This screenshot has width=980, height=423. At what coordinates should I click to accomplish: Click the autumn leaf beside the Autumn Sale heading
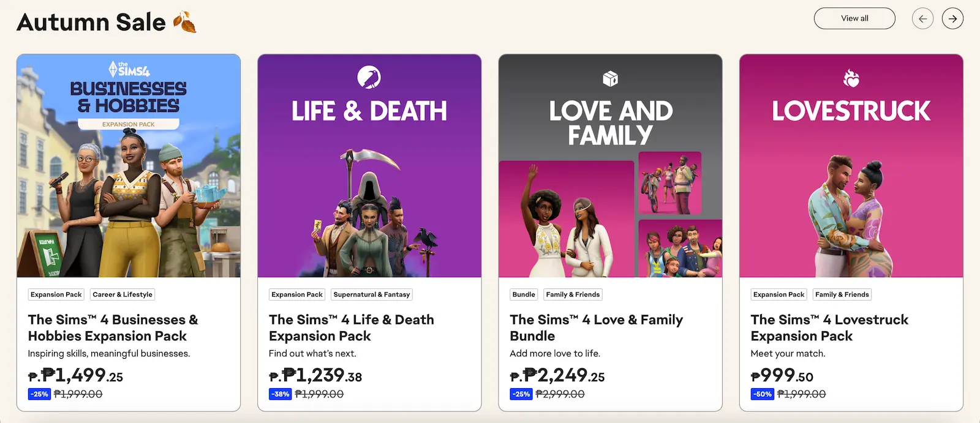point(185,21)
